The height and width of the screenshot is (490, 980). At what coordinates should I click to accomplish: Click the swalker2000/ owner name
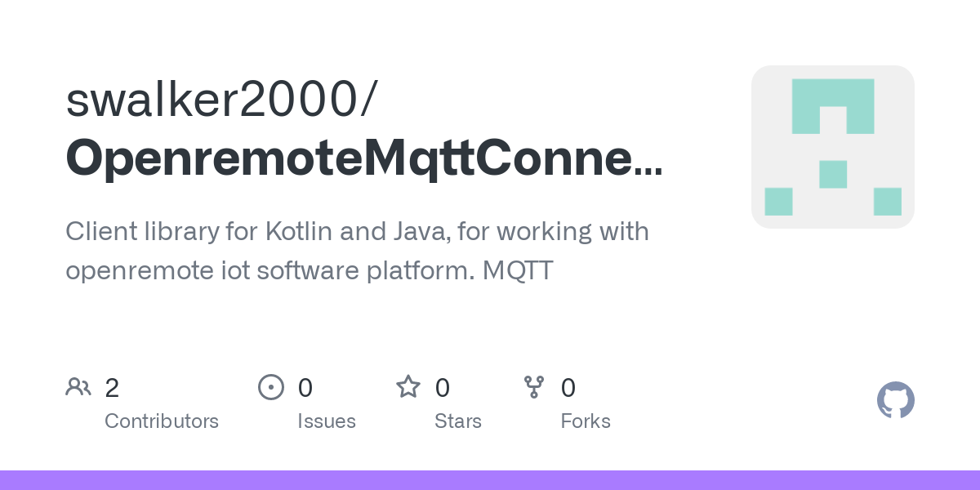pyautogui.click(x=221, y=100)
